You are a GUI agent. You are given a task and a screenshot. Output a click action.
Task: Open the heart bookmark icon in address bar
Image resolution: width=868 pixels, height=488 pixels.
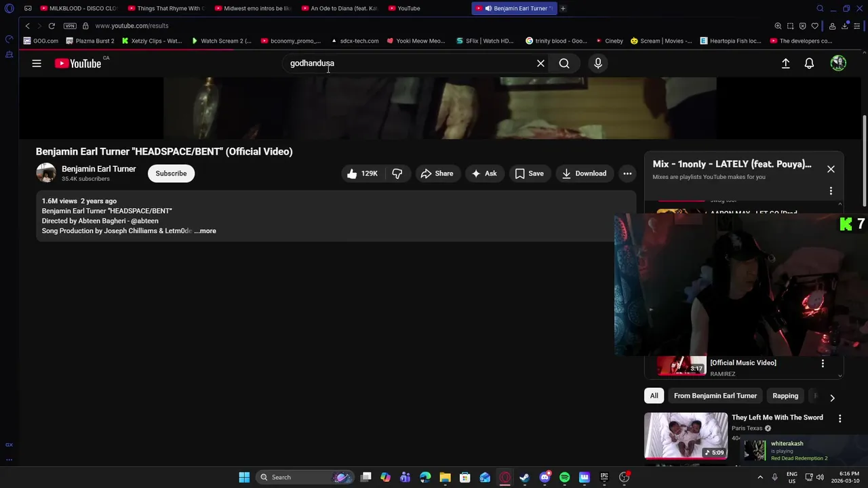tap(815, 26)
